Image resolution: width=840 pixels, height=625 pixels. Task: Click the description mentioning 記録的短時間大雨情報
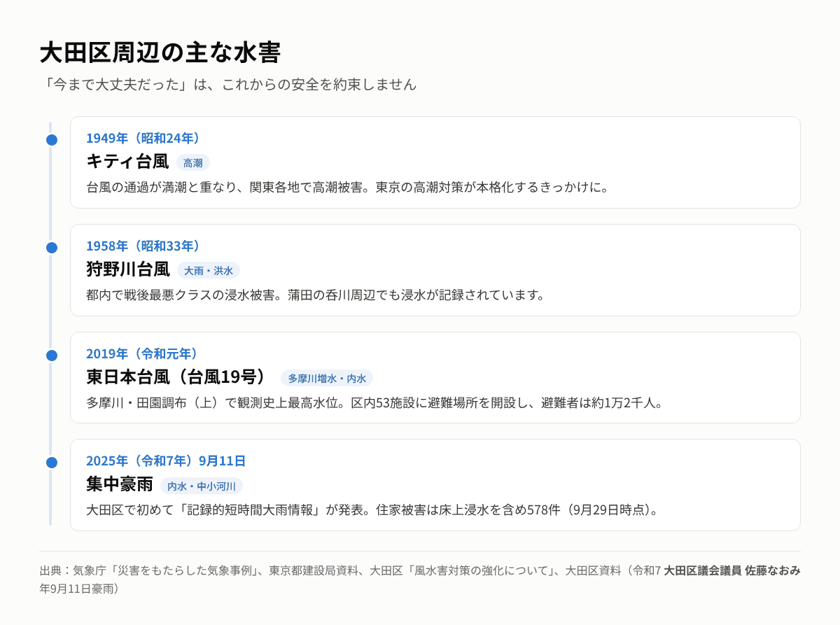[372, 510]
